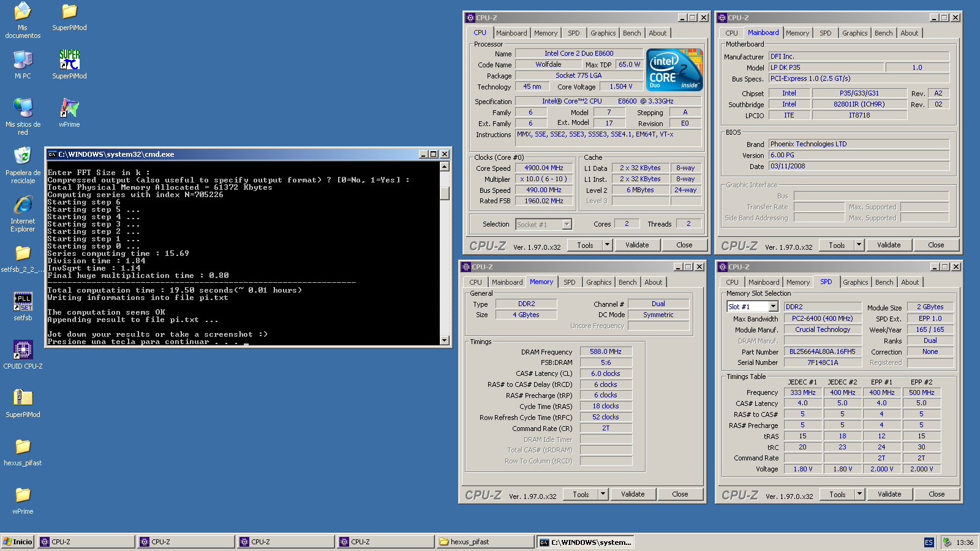Switch to hexus_pifast taskbar button
This screenshot has height=551, width=980.
[x=485, y=542]
